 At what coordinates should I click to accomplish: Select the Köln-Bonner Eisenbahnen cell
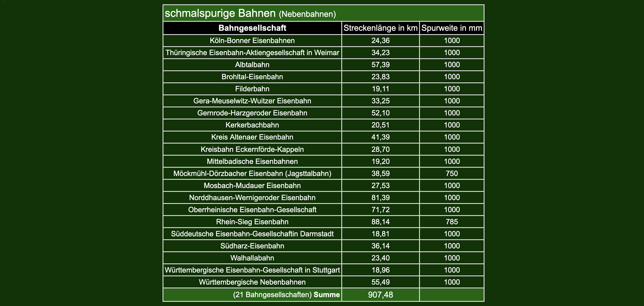pyautogui.click(x=252, y=41)
